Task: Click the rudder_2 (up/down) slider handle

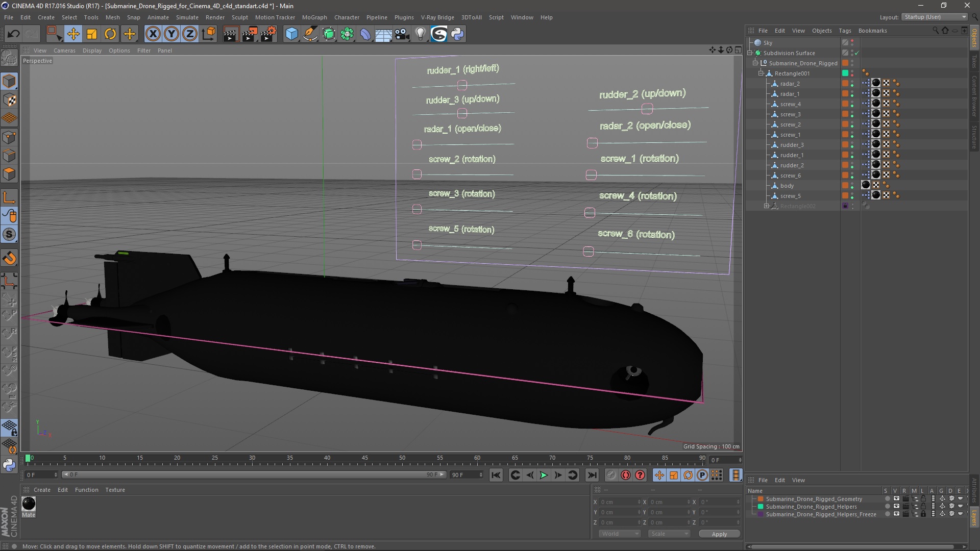Action: point(647,109)
